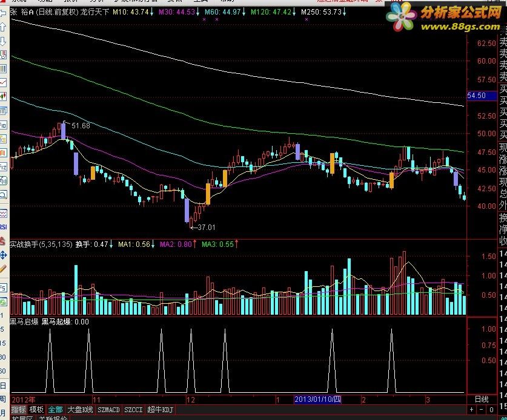
Task: Click the M30: 44.53 moving average label
Action: coord(179,12)
